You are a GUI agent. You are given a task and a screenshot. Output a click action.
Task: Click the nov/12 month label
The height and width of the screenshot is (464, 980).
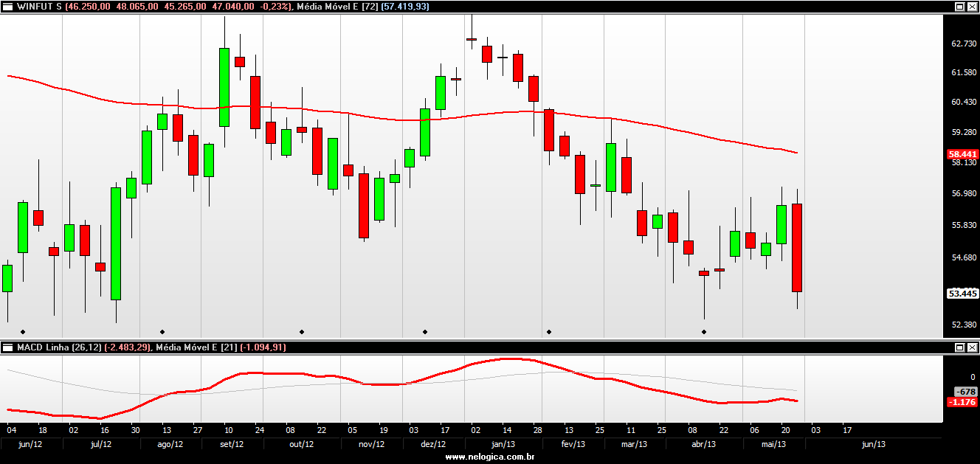pos(371,444)
